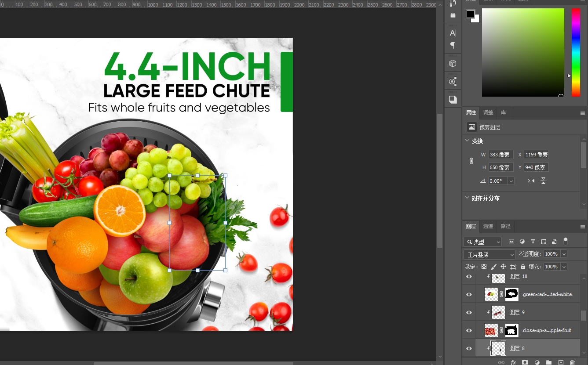The height and width of the screenshot is (365, 588).
Task: Create a new layer with plus icon
Action: coord(561,362)
